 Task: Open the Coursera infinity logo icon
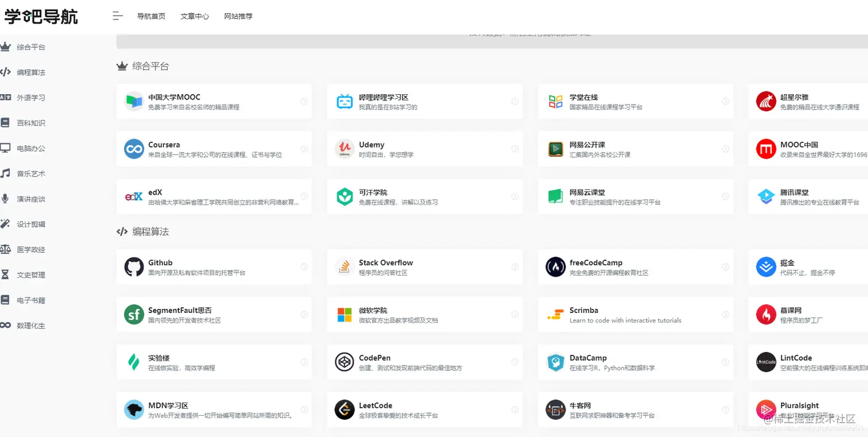[x=134, y=149]
